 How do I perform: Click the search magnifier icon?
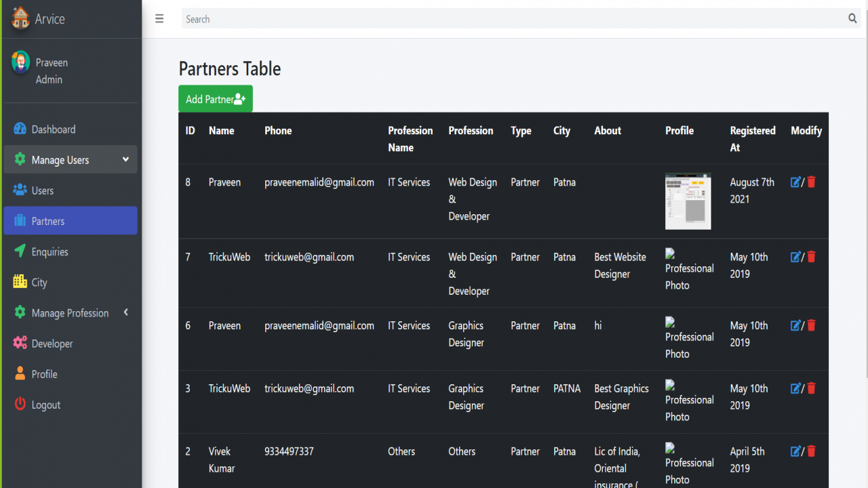coord(852,19)
